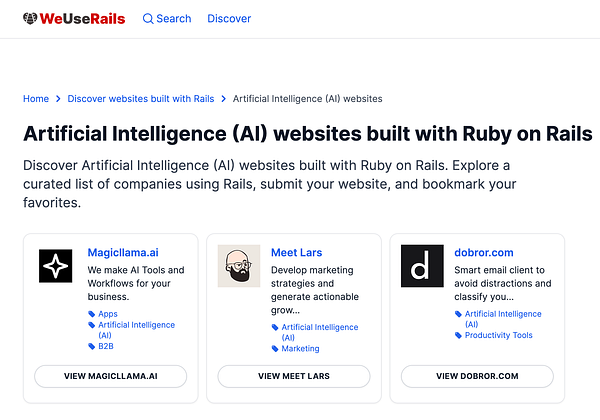Screen dimensions: 600x420
Task: Click the magnifying glass search icon
Action: point(148,18)
